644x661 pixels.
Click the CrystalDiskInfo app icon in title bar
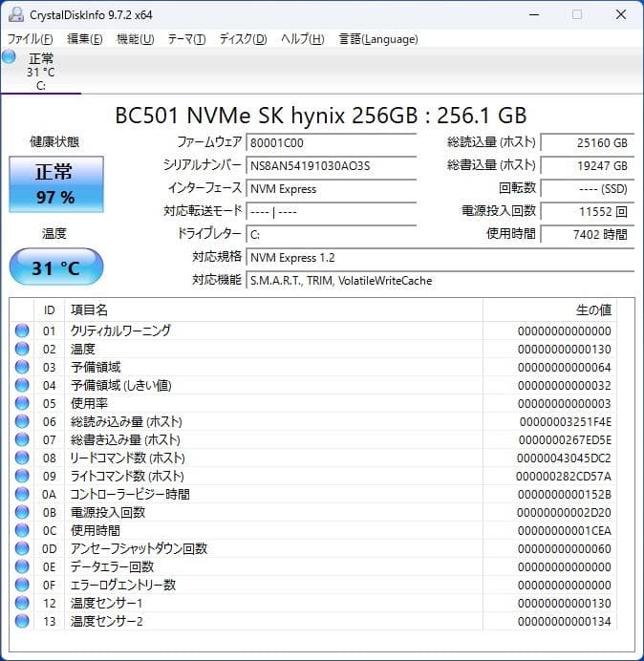pyautogui.click(x=16, y=14)
